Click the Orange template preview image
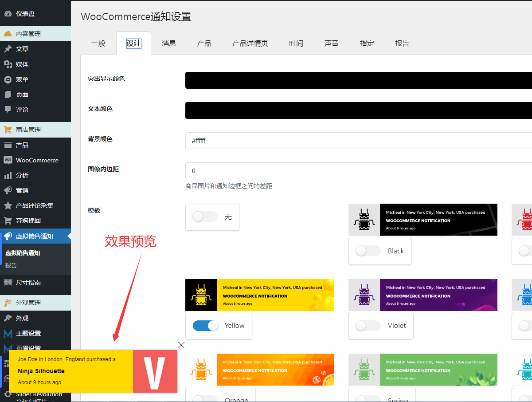This screenshot has height=402, width=532. (x=260, y=370)
